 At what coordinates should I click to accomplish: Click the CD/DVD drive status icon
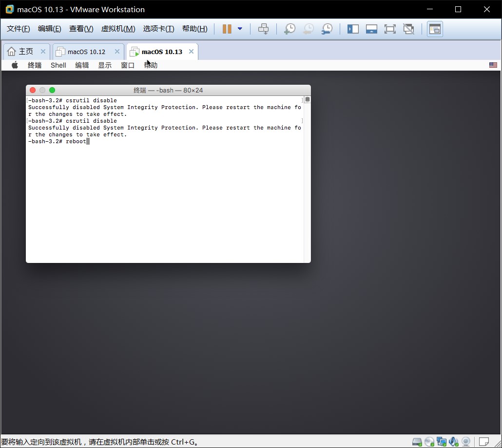pos(429,442)
